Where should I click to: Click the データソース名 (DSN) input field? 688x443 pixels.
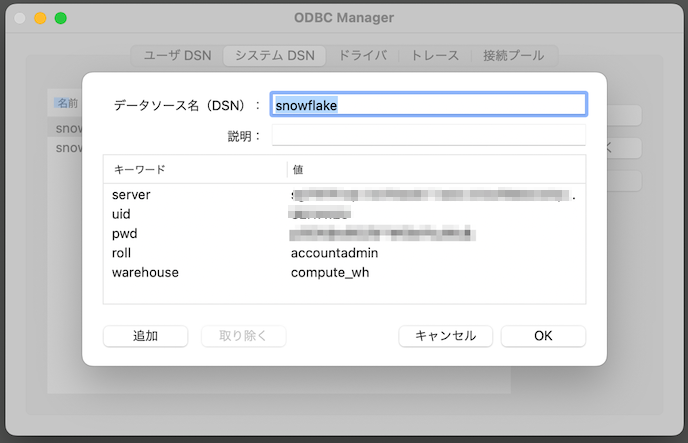pos(429,104)
